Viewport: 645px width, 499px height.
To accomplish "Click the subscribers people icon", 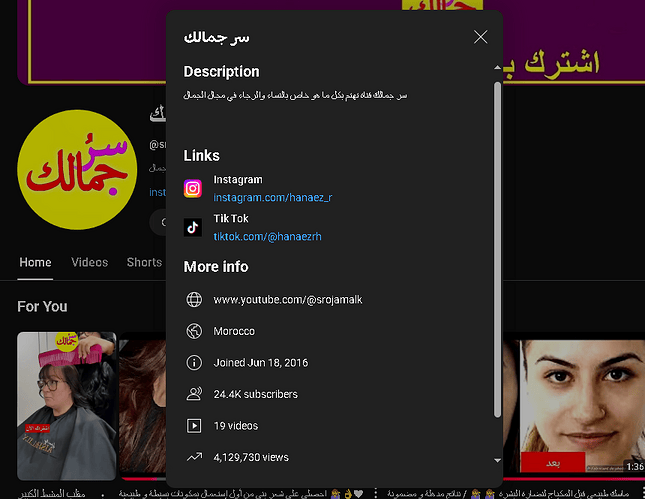I will tap(194, 394).
